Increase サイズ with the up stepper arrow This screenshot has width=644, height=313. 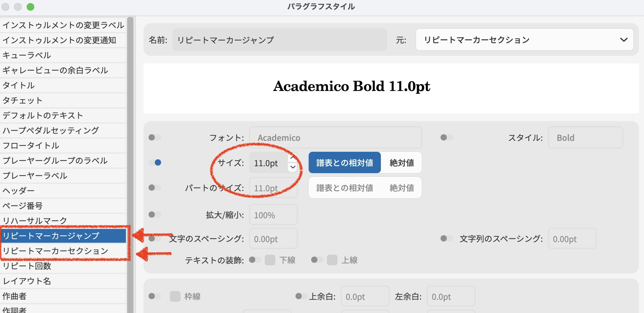(293, 157)
